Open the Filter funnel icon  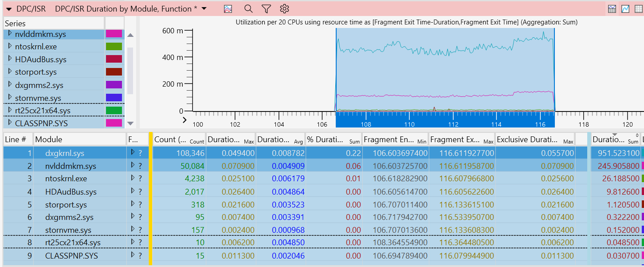click(x=266, y=9)
